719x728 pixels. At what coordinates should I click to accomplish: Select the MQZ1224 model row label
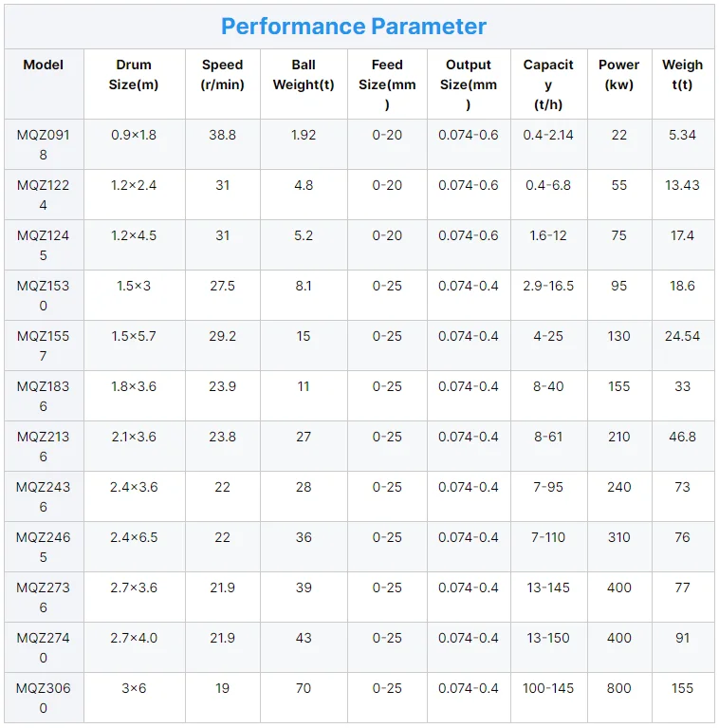pyautogui.click(x=43, y=195)
